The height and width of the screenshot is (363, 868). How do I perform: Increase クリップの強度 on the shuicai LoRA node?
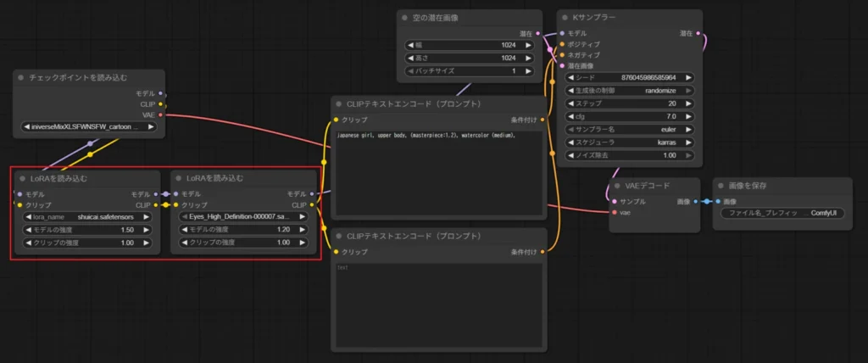coord(147,243)
